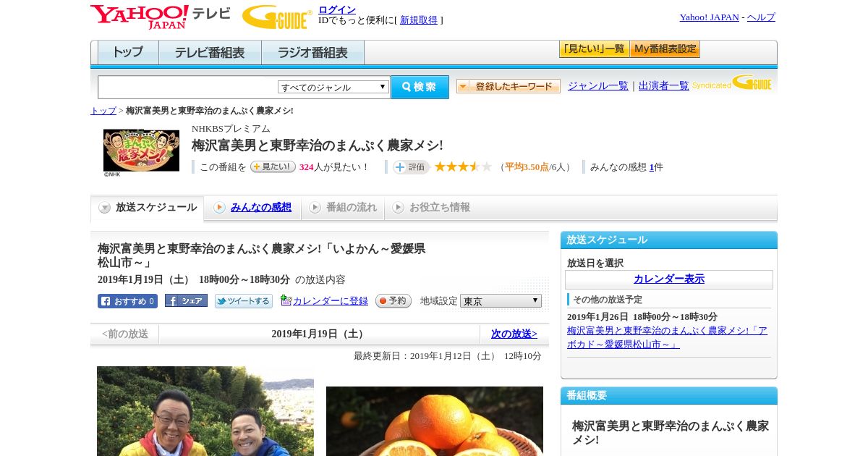868x456 pixels.
Task: Click the photo of the two hosts
Action: [205, 411]
